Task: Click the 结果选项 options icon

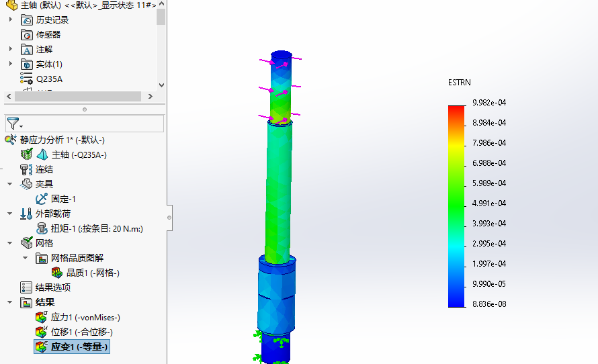Action: (26, 287)
